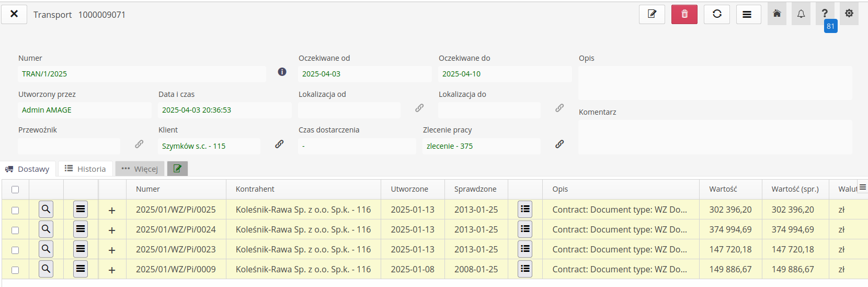Click the edit transport pencil icon
This screenshot has height=287, width=868.
pos(652,14)
